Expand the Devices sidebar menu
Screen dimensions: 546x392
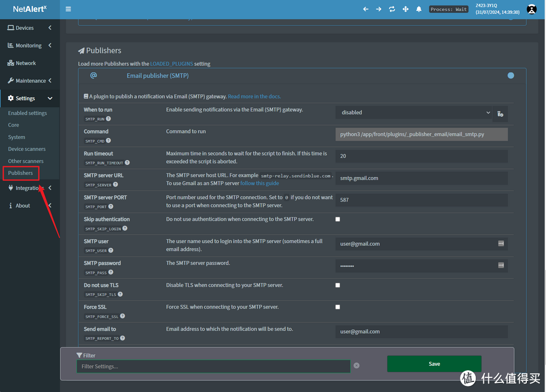29,28
